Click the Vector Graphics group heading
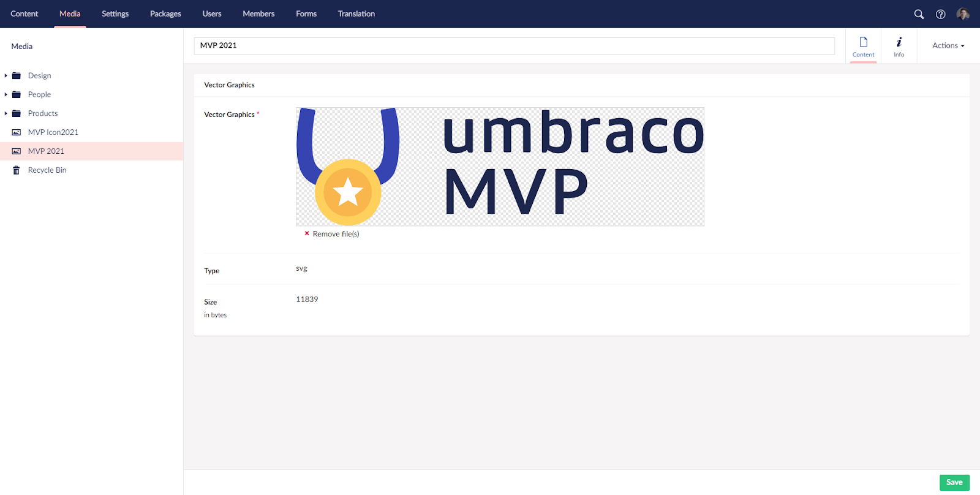 (x=229, y=85)
